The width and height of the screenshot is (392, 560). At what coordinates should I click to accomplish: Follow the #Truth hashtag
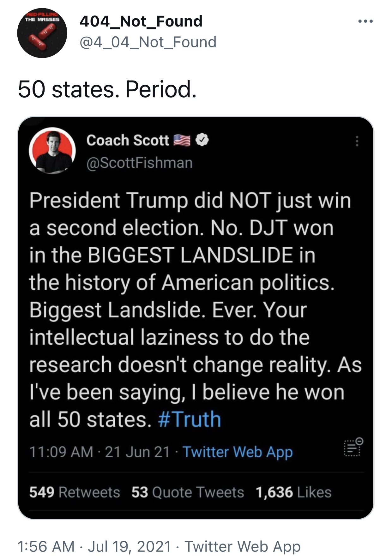[x=189, y=419]
